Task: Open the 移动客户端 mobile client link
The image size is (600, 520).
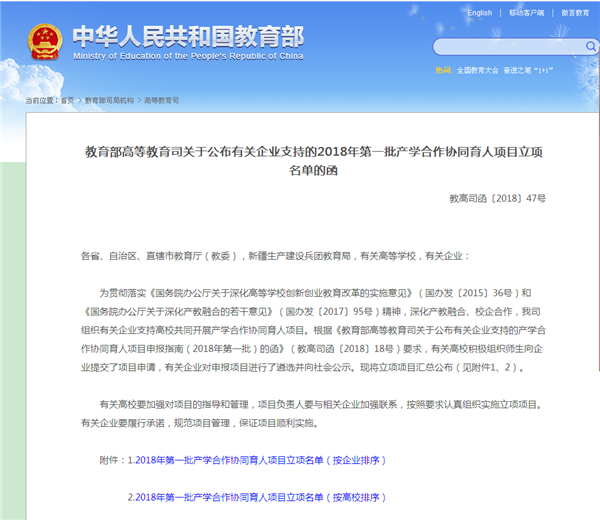Action: pos(525,13)
